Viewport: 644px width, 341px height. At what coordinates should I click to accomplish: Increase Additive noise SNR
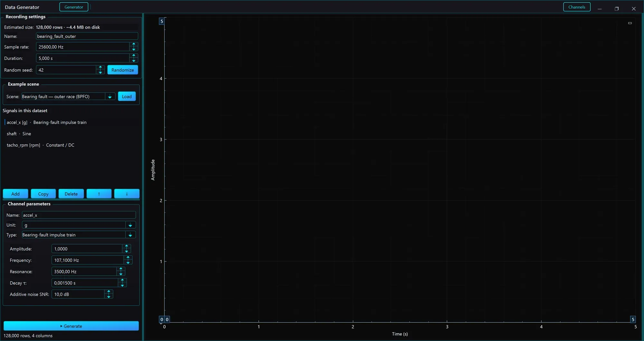point(109,292)
